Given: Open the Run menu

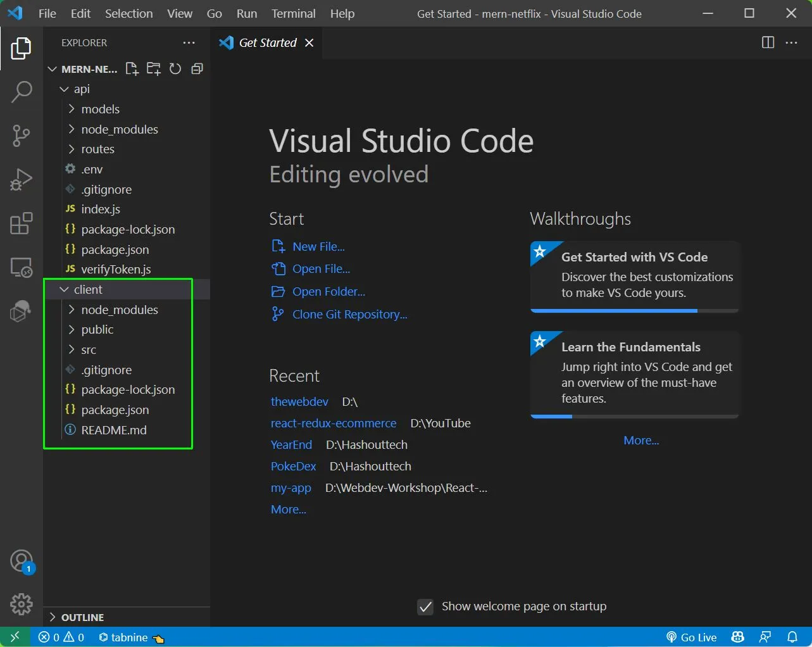Looking at the screenshot, I should pyautogui.click(x=247, y=13).
